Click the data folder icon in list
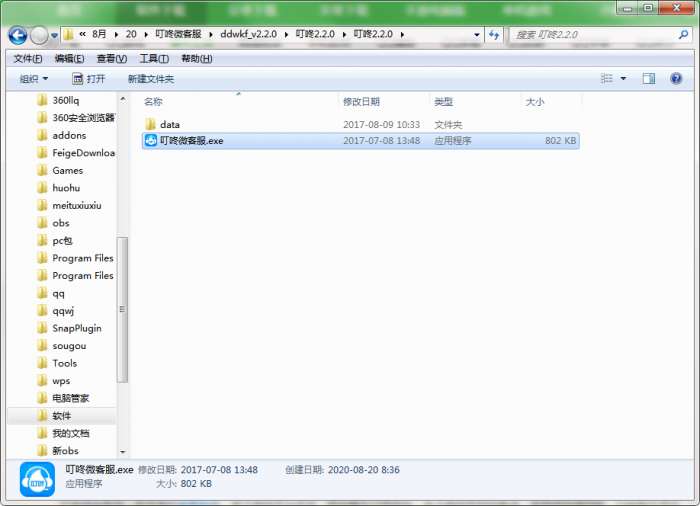The width and height of the screenshot is (700, 506). point(150,124)
